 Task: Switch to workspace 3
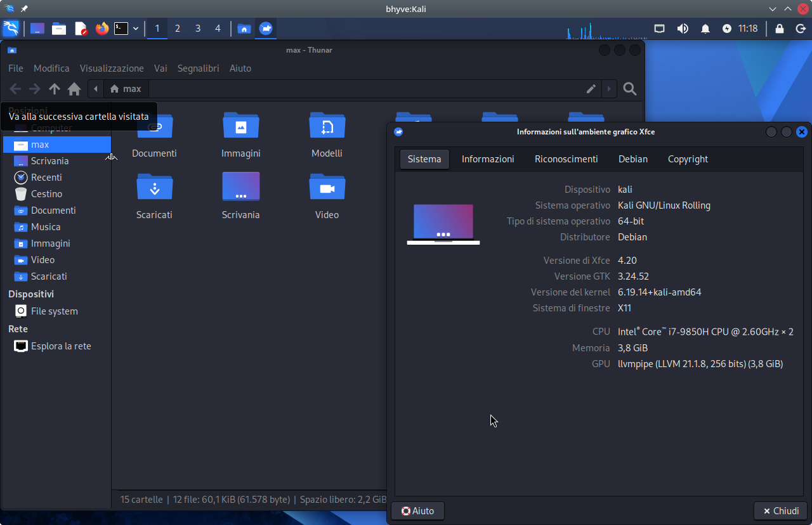(x=198, y=29)
